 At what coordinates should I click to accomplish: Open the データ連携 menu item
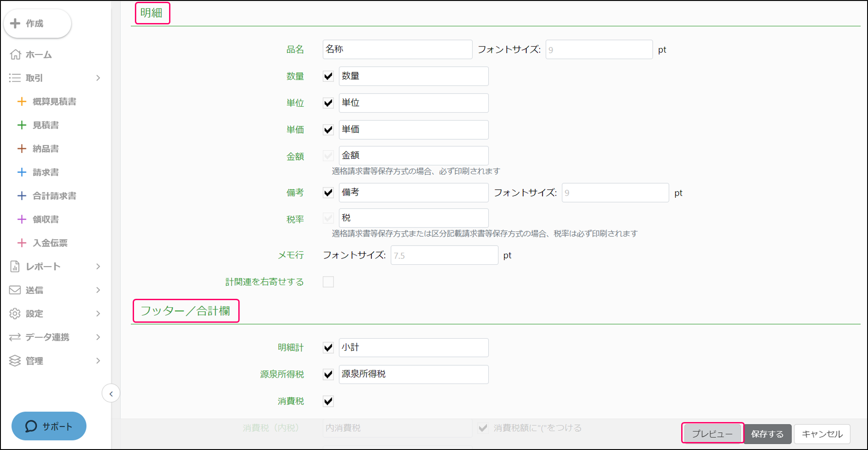[x=47, y=337]
